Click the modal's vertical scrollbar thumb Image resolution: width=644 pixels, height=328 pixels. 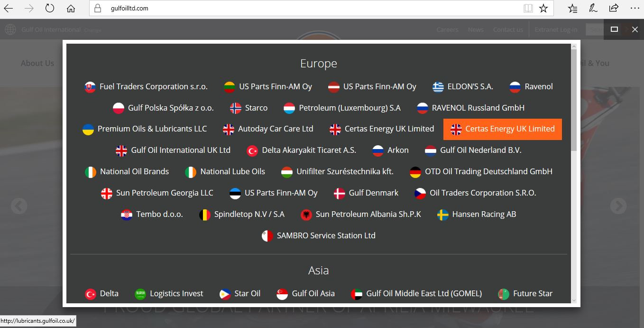pyautogui.click(x=573, y=101)
